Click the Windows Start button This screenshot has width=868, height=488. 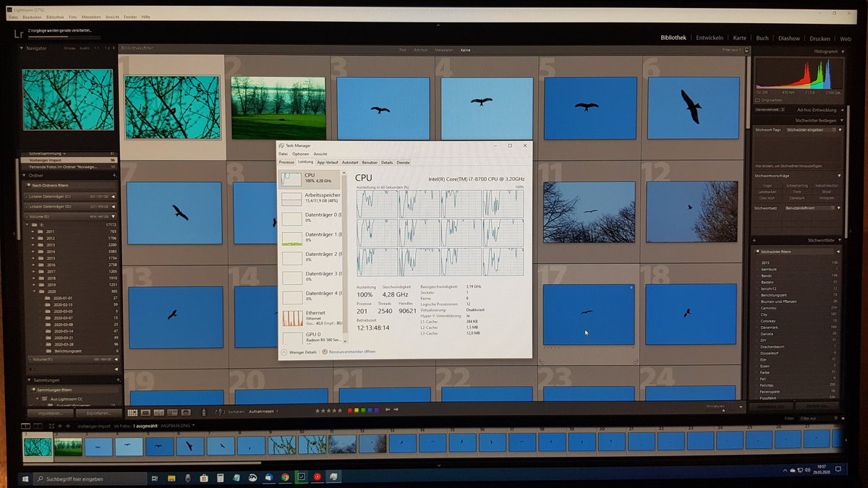coord(25,479)
